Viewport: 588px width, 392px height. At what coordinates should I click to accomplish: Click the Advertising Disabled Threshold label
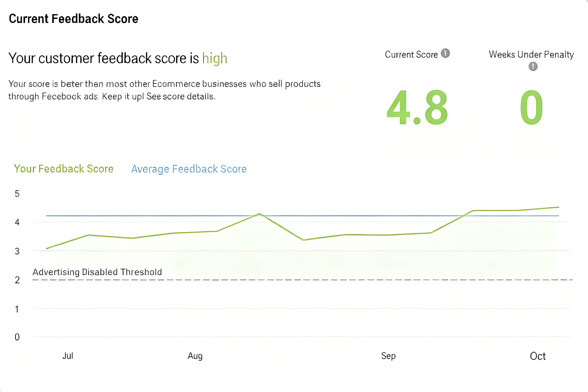[x=97, y=272]
